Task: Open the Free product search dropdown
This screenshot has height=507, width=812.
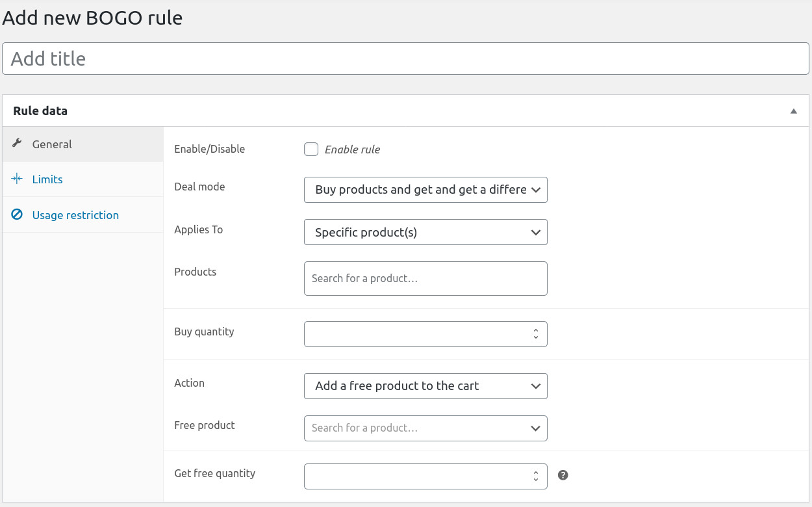Action: tap(425, 428)
